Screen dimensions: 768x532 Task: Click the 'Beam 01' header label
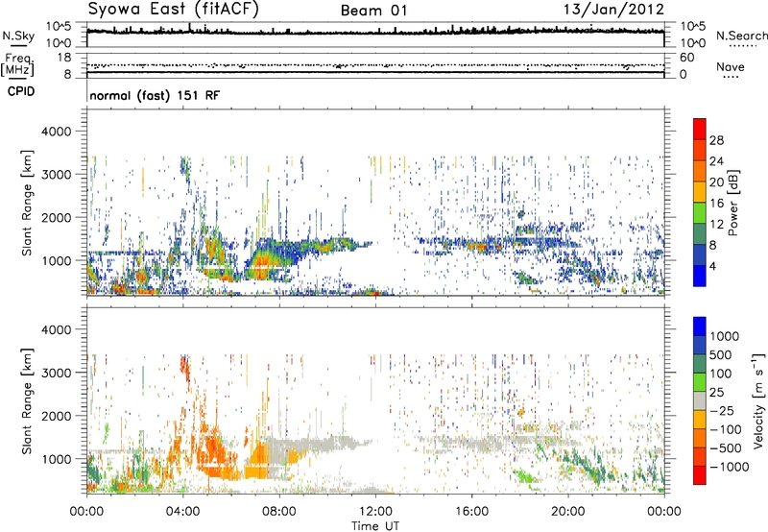pyautogui.click(x=373, y=11)
